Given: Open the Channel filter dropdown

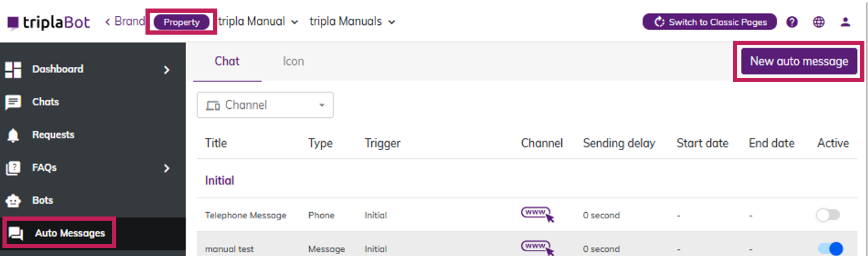Looking at the screenshot, I should (x=265, y=105).
